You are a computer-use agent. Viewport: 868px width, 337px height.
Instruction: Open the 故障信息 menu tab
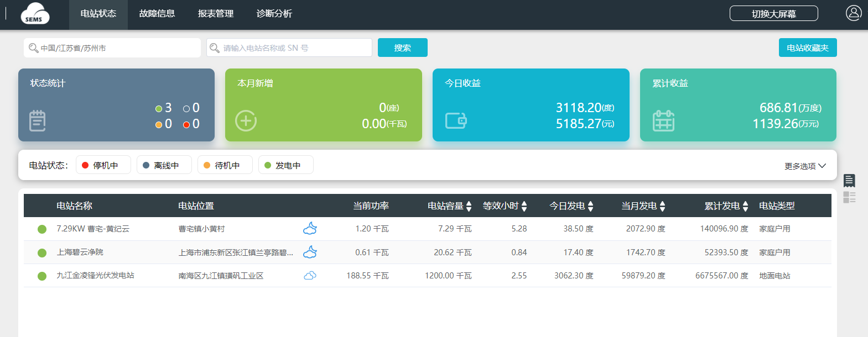(x=157, y=14)
